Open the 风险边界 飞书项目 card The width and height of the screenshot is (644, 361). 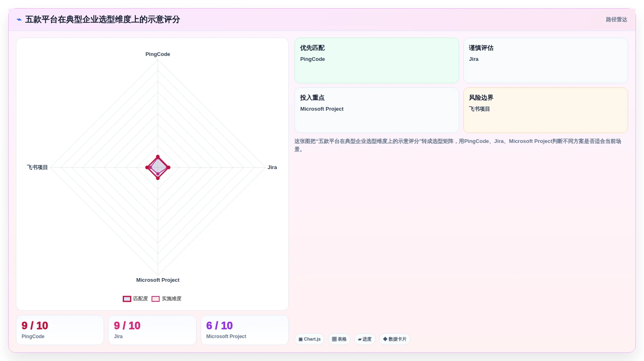click(546, 110)
